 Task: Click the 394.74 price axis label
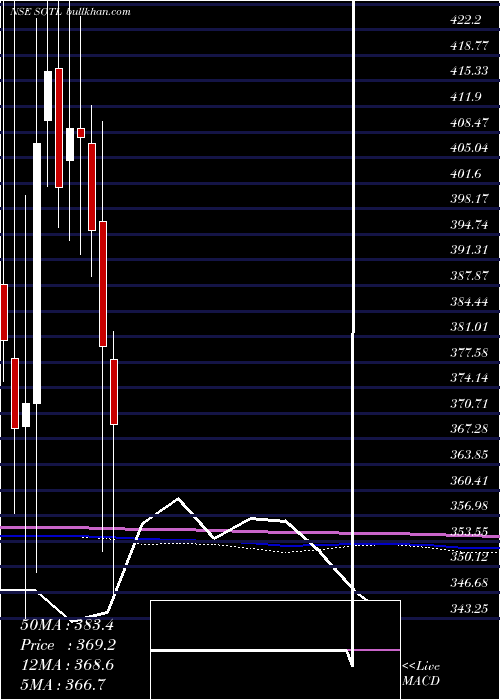click(471, 225)
